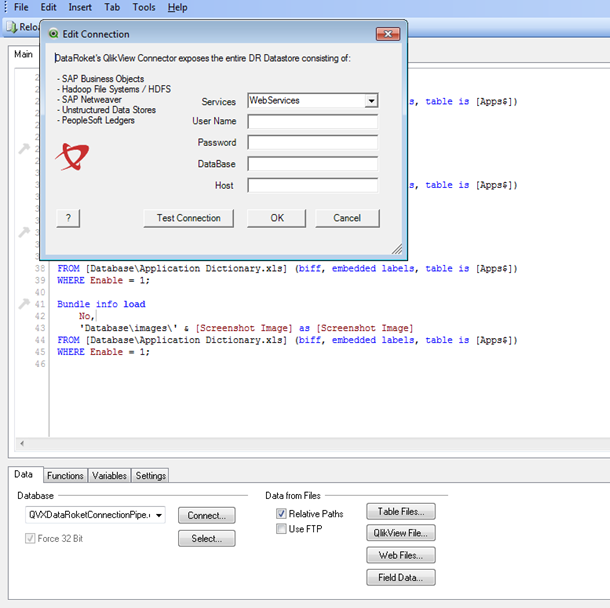This screenshot has height=608, width=610.
Task: Enable the Use FTP checkbox
Action: pyautogui.click(x=282, y=529)
